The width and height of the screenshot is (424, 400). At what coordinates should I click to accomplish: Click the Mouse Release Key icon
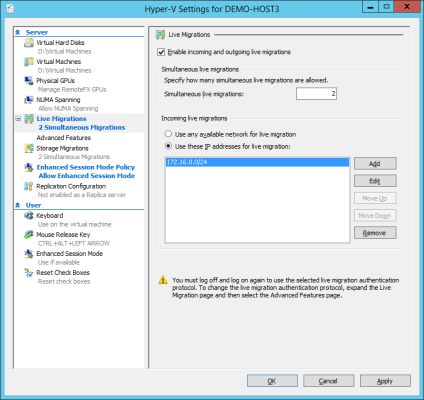pyautogui.click(x=29, y=235)
